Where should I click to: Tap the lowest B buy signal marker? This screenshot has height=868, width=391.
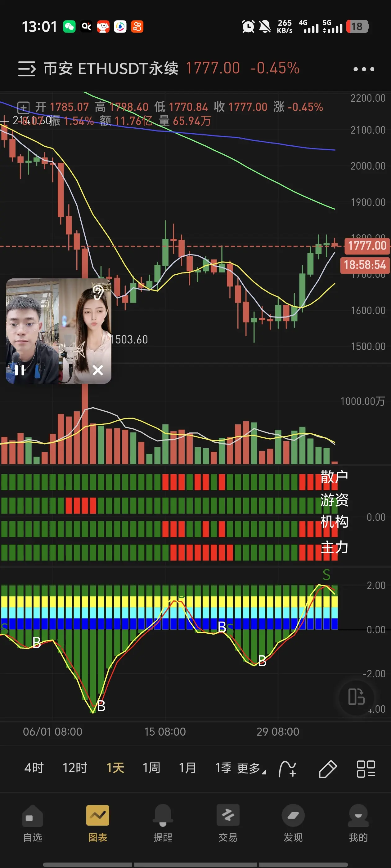[101, 706]
